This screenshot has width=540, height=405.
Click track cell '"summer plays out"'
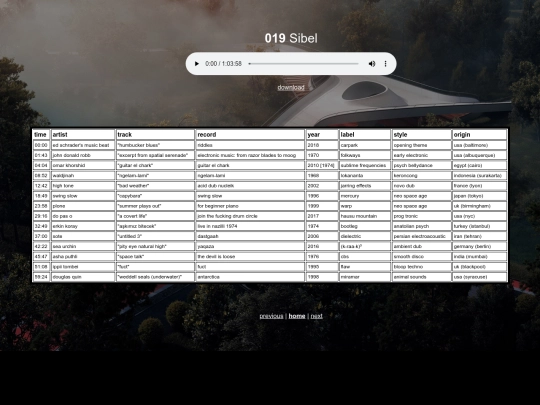click(155, 206)
